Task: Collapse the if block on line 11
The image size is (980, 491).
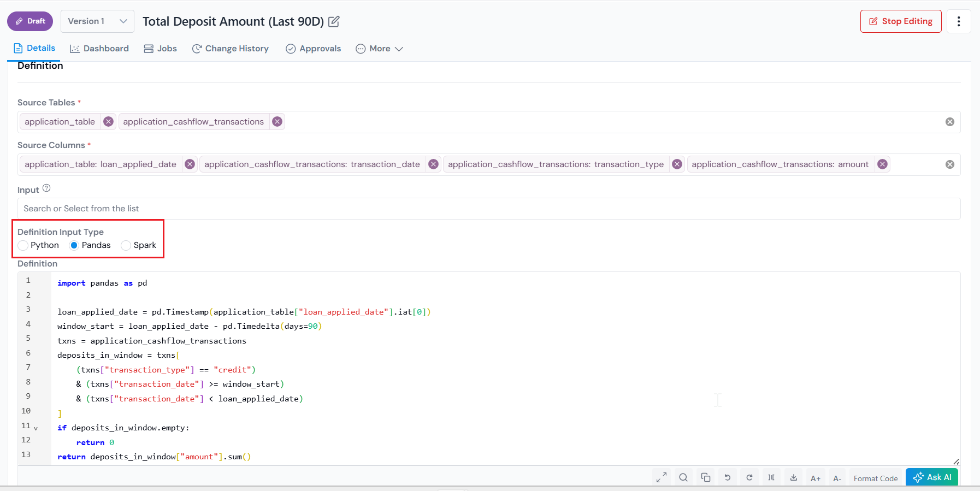Action: (x=36, y=428)
